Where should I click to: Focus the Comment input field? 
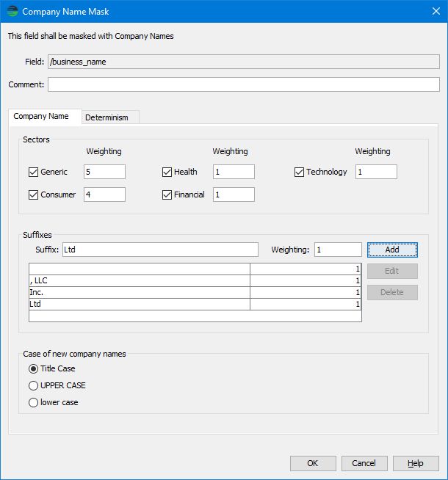pyautogui.click(x=244, y=84)
